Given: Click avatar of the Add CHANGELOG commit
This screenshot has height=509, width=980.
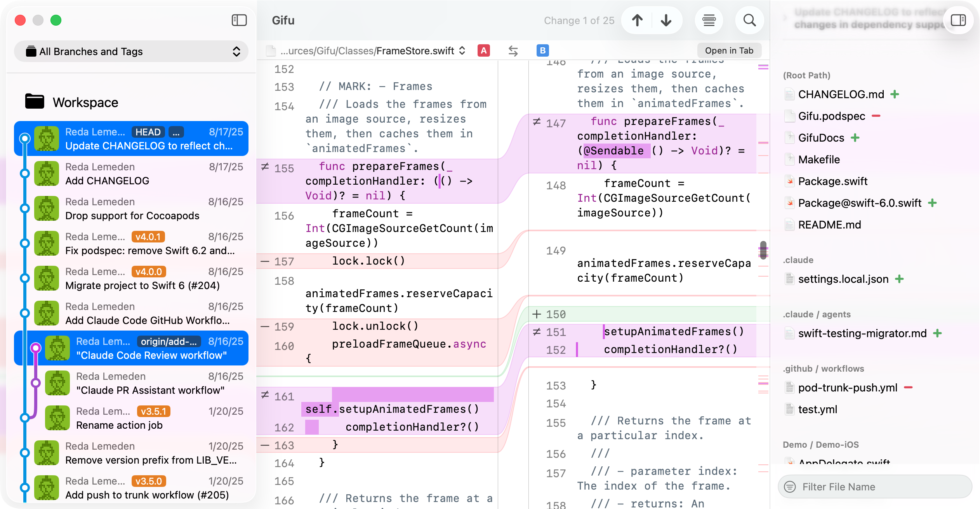Looking at the screenshot, I should (x=46, y=173).
